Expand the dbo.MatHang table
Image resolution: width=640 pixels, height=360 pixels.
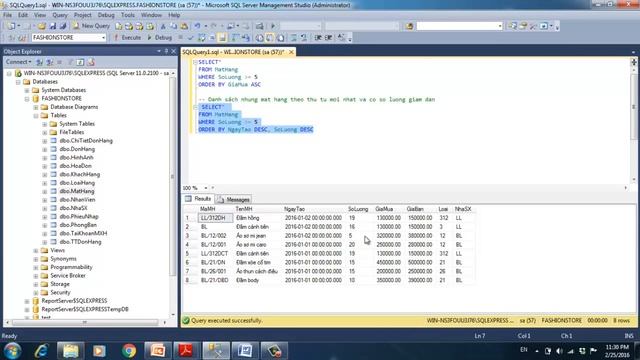coord(45,191)
